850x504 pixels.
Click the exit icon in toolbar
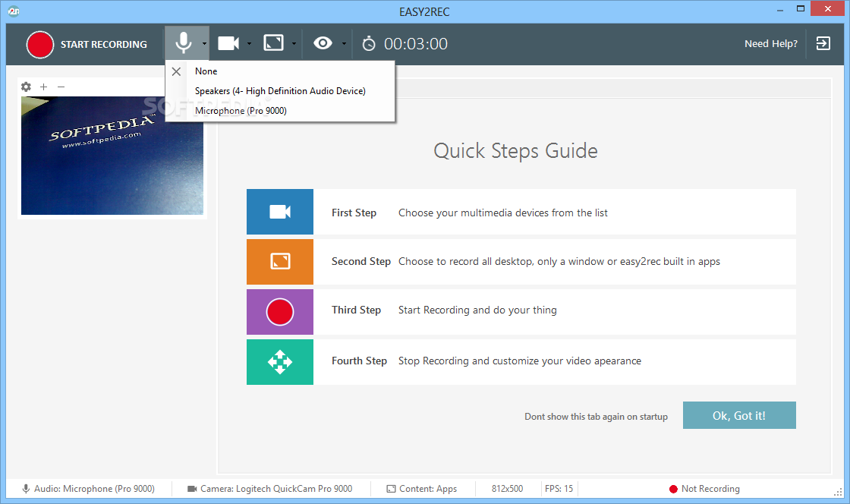tap(823, 43)
